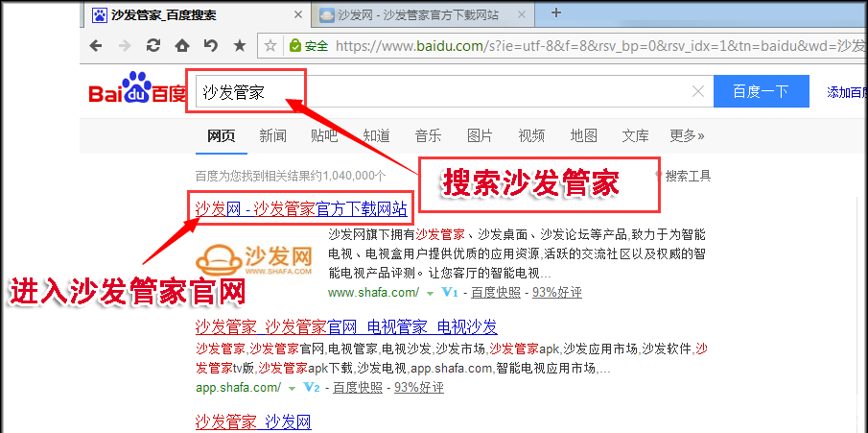
Task: Select the 沙发管家_百度搜索 browser tab
Action: (x=198, y=15)
